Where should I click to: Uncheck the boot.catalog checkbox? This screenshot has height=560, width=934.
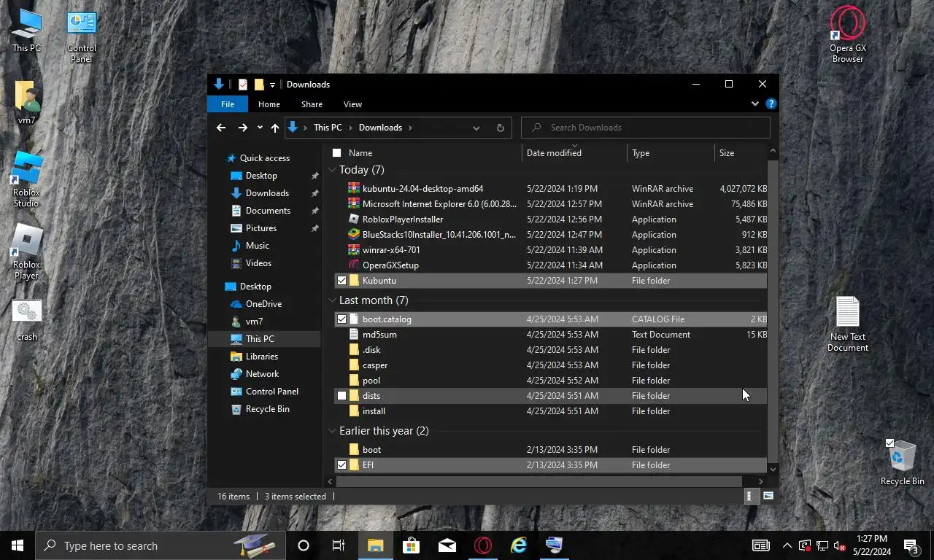[x=341, y=319]
